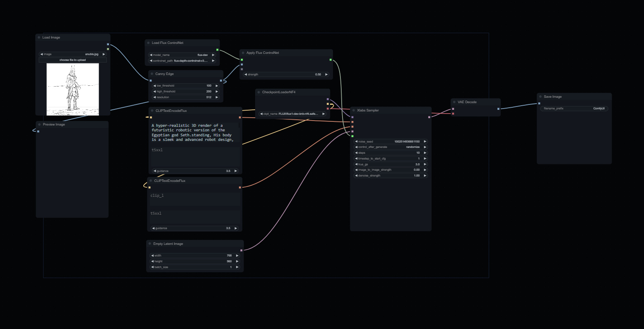The height and width of the screenshot is (329, 644).
Task: Click the controlnet output socket on Load Flux ControlNet
Action: click(218, 50)
